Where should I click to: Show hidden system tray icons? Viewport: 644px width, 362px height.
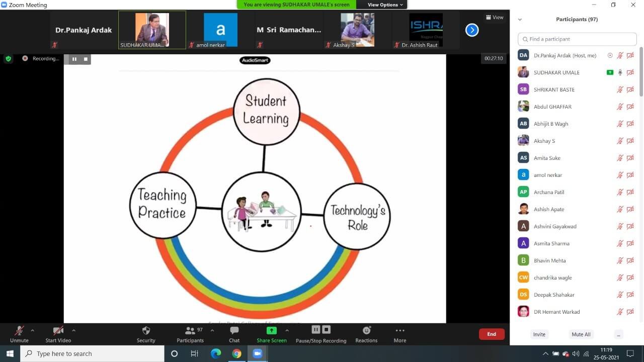(x=545, y=353)
